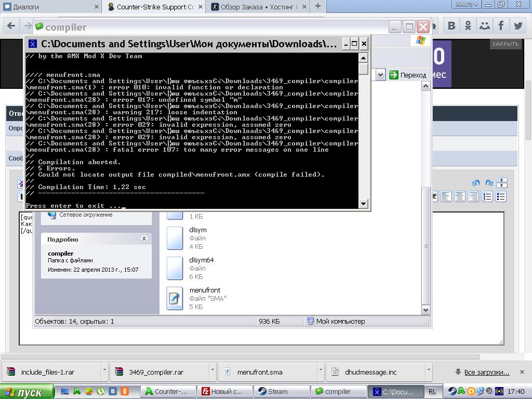
Task: Select the dlsym64 file icon
Action: pos(175,268)
